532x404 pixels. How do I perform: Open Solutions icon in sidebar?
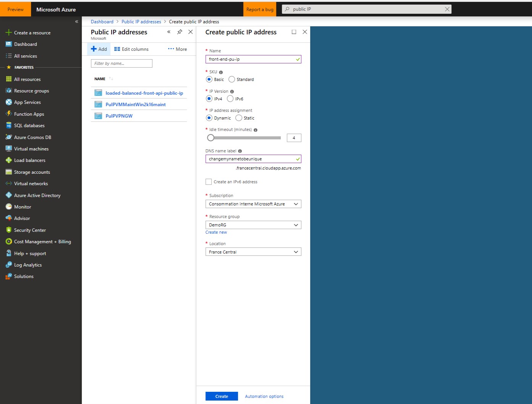9,276
